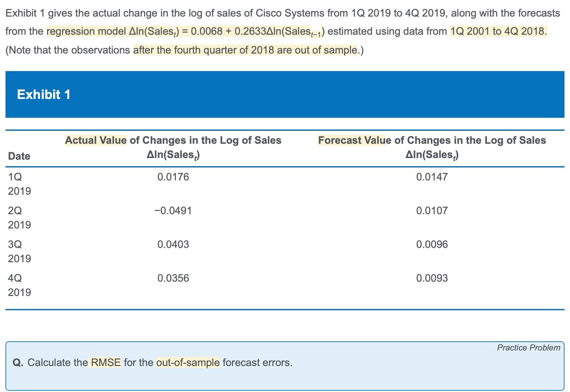The height and width of the screenshot is (392, 570).
Task: Click the highlighted 'out-of-sample' term in question
Action: click(188, 363)
